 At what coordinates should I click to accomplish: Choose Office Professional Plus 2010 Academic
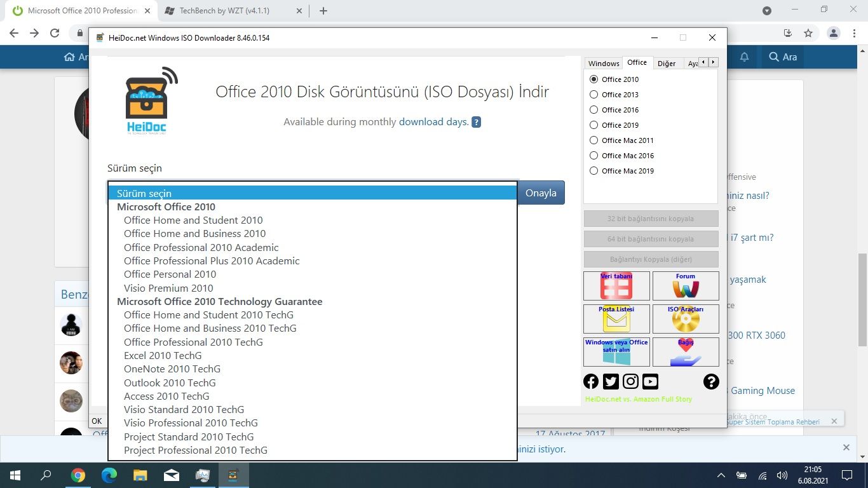point(313,261)
